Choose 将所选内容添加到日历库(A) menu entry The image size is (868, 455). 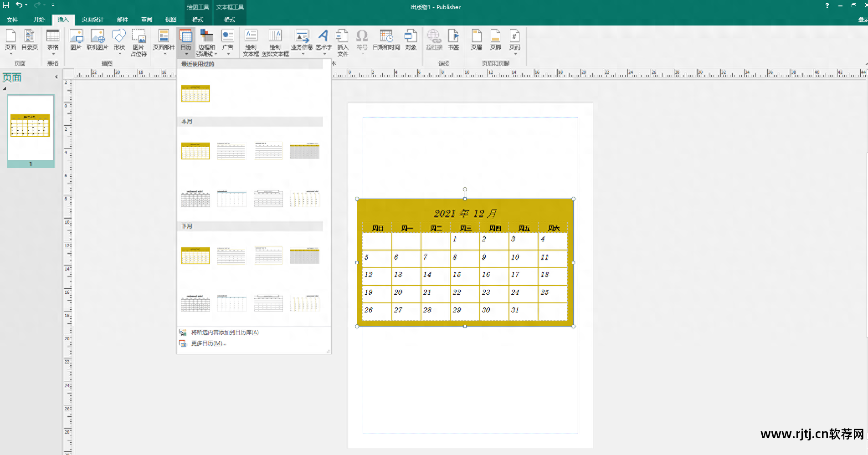coord(224,332)
